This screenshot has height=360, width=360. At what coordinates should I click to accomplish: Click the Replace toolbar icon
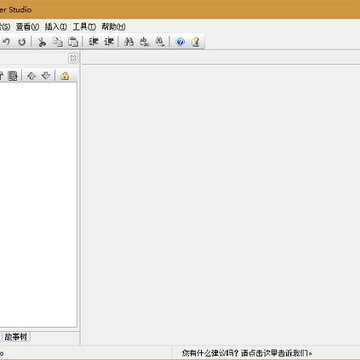(160, 42)
